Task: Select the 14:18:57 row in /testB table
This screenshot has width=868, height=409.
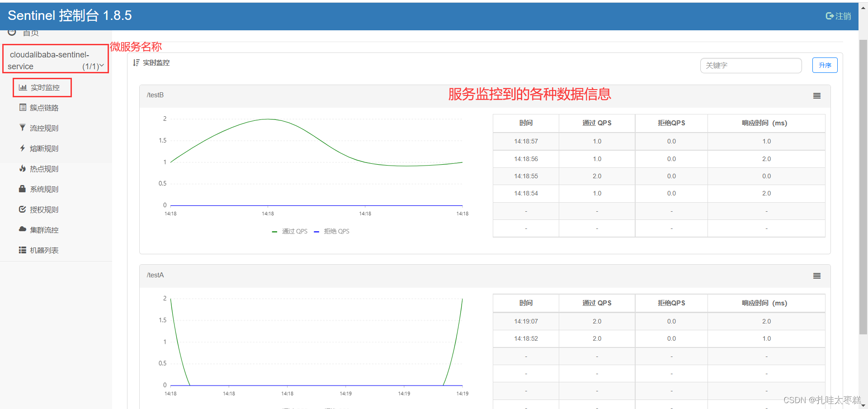Action: click(x=659, y=141)
